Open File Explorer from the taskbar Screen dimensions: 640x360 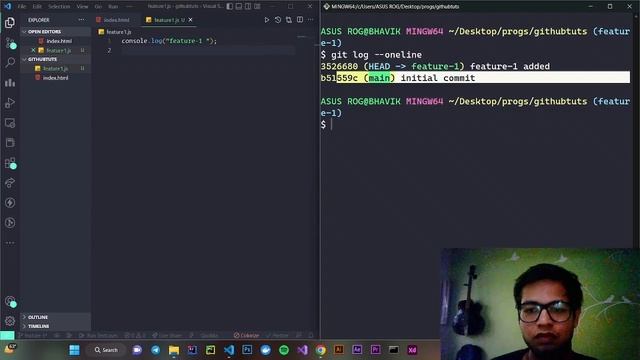click(174, 350)
